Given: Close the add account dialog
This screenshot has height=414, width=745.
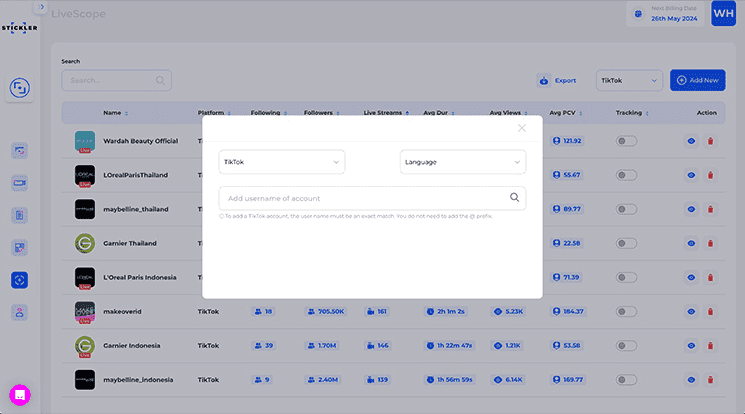Looking at the screenshot, I should tap(521, 128).
